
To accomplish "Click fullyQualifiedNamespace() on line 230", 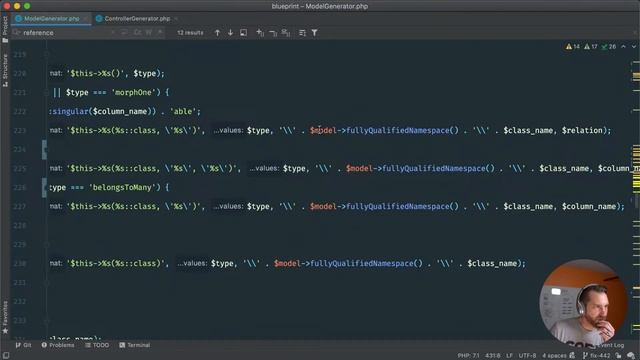I will point(366,264).
